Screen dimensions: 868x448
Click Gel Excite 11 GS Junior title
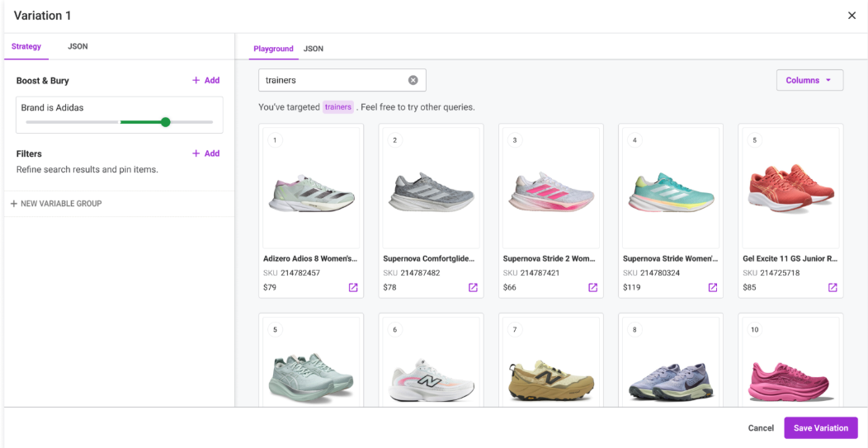[x=790, y=258]
